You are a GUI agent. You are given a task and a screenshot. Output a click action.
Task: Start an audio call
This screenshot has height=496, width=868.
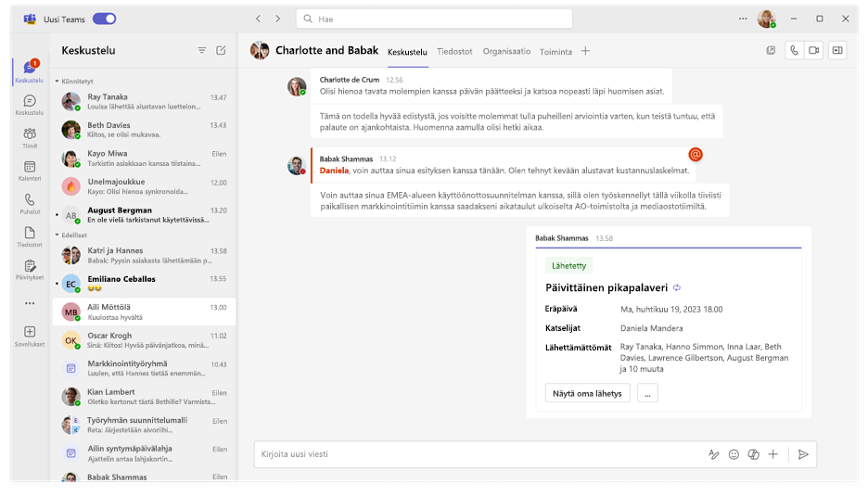click(x=794, y=50)
